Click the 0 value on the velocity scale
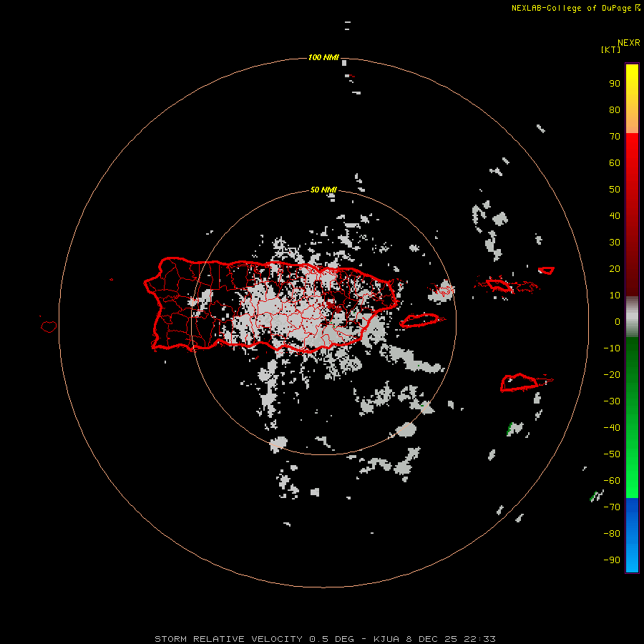The width and height of the screenshot is (644, 644). (618, 321)
